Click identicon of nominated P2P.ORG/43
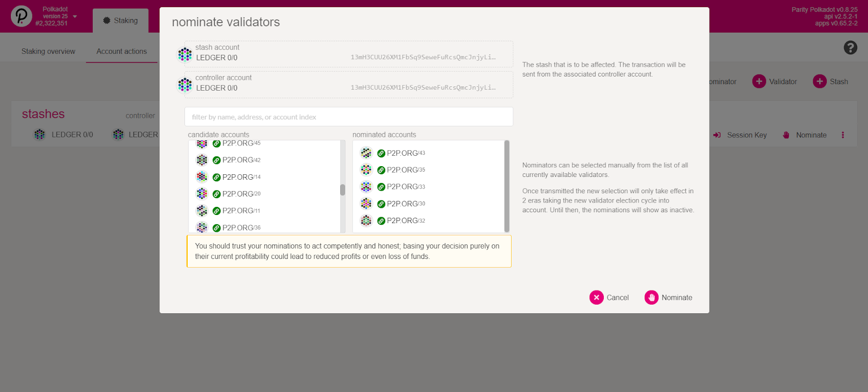Viewport: 868px width, 392px height. (x=366, y=153)
